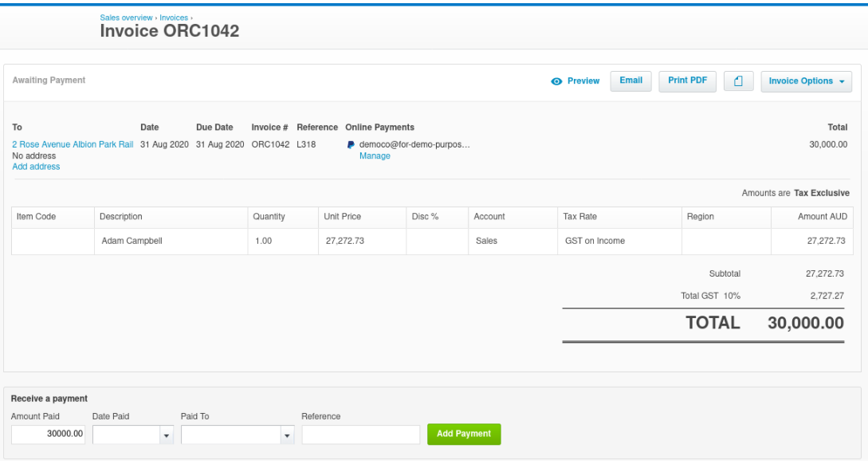Click the Quantity value 1.00
Screen dimensions: 868x464
[x=264, y=242]
